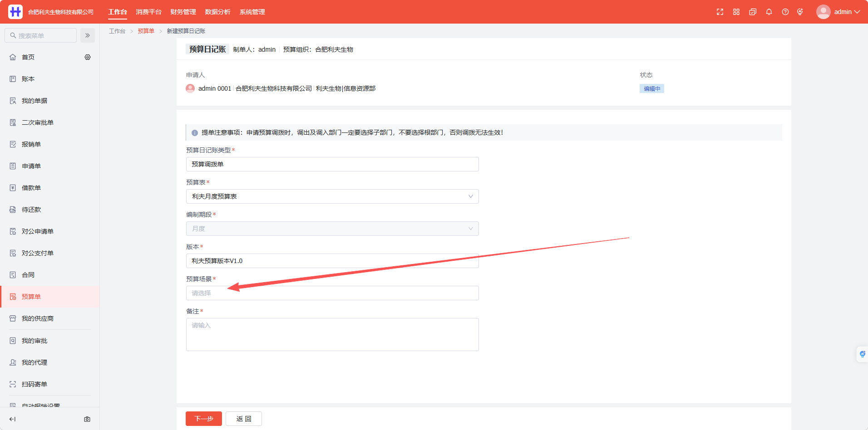Open the notification bell
This screenshot has height=430, width=868.
(x=769, y=12)
